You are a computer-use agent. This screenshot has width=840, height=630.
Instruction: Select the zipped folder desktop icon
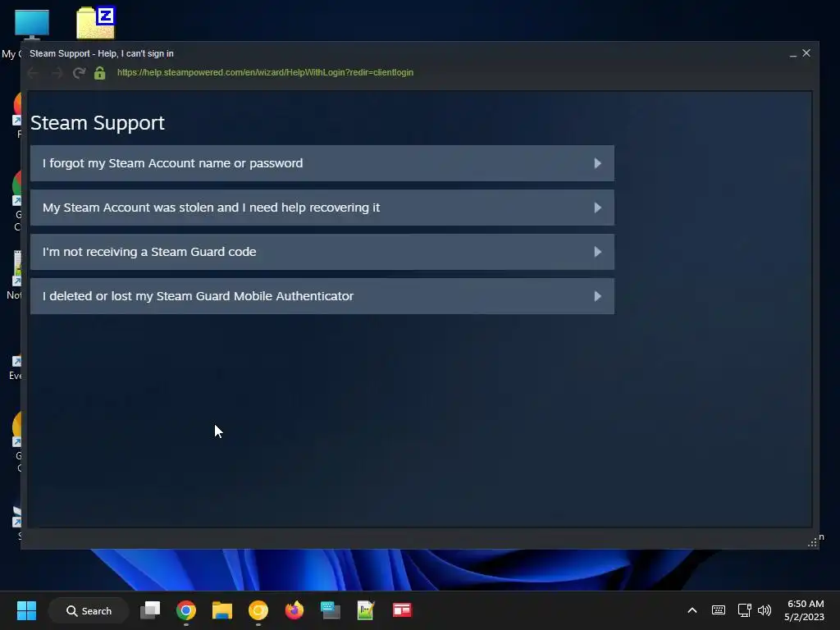[x=96, y=22]
